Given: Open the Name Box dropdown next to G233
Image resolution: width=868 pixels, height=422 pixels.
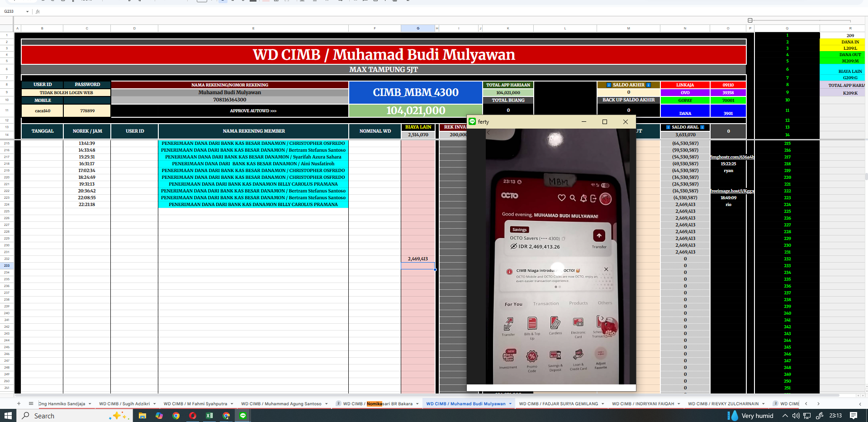Looking at the screenshot, I should [28, 11].
